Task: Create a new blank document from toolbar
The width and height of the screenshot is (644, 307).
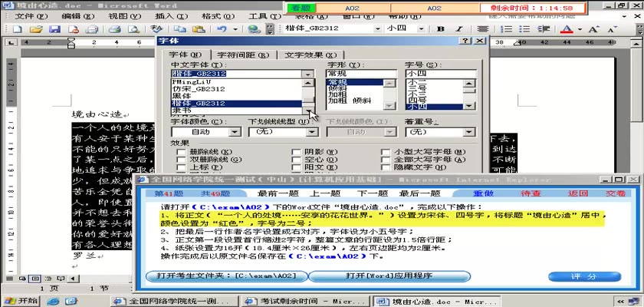Action: pos(17,29)
